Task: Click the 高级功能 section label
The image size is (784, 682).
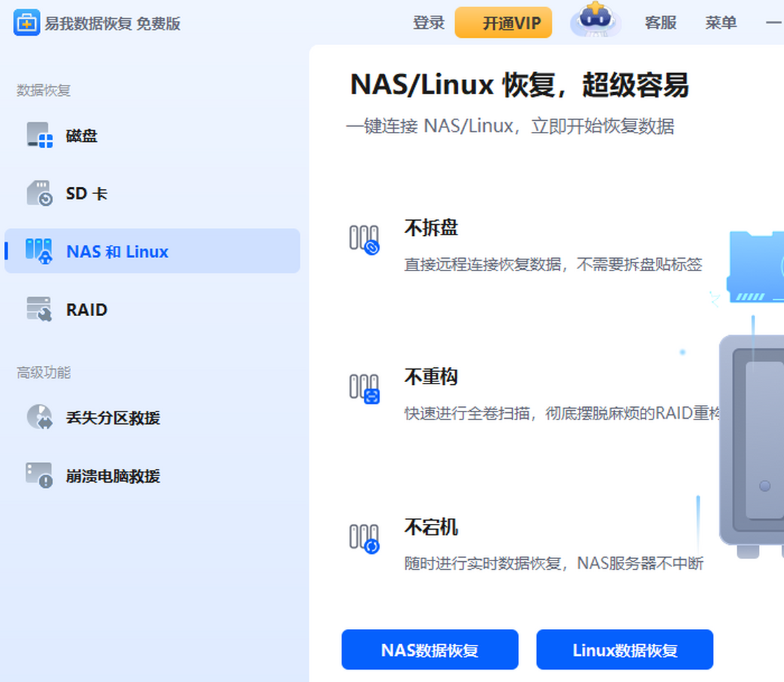Action: [x=43, y=372]
